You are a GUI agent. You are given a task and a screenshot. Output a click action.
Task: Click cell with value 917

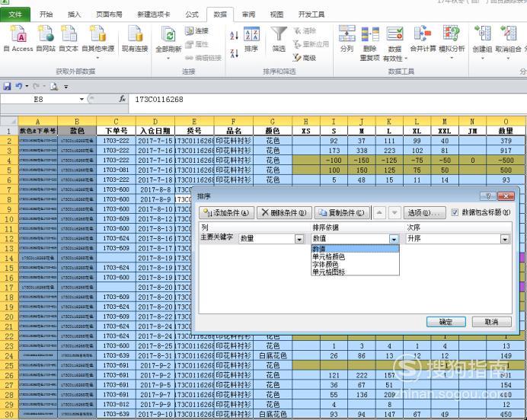(x=506, y=151)
